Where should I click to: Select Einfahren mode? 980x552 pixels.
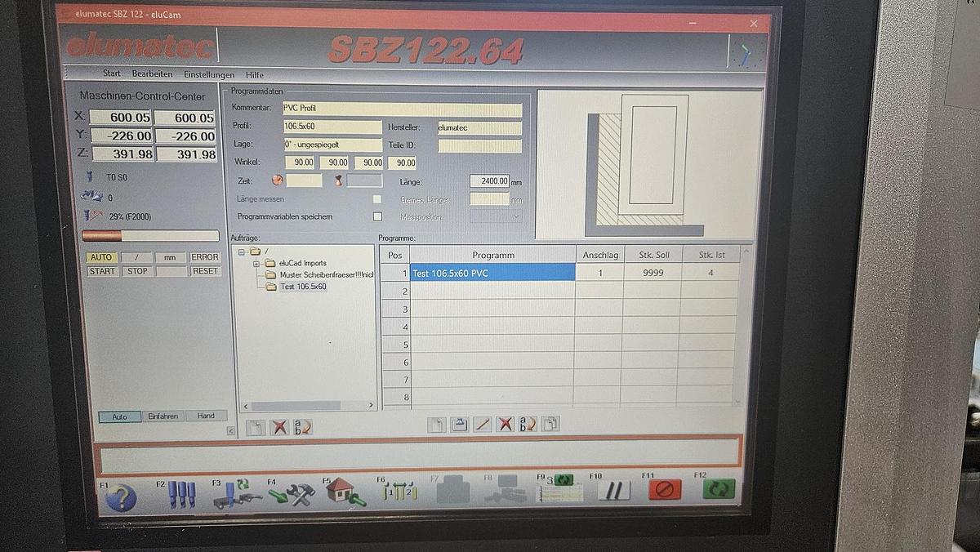pos(163,416)
